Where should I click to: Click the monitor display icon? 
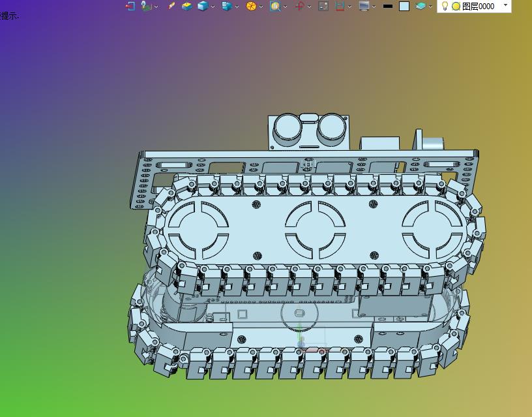[x=364, y=6]
